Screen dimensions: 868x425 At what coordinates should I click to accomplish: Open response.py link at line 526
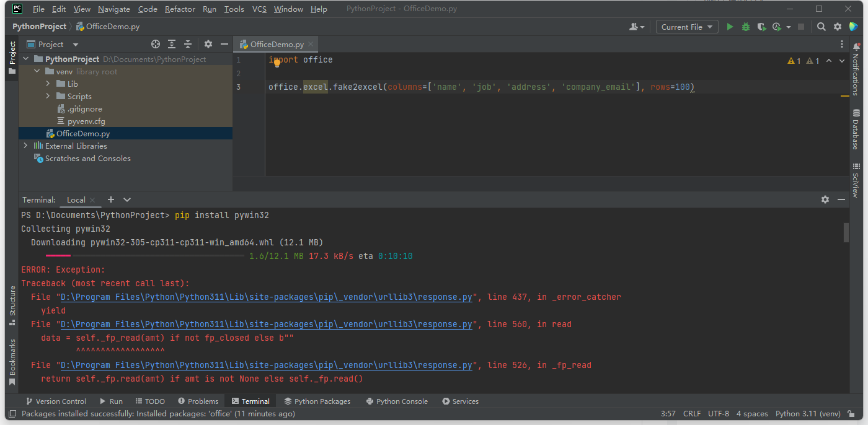(267, 365)
